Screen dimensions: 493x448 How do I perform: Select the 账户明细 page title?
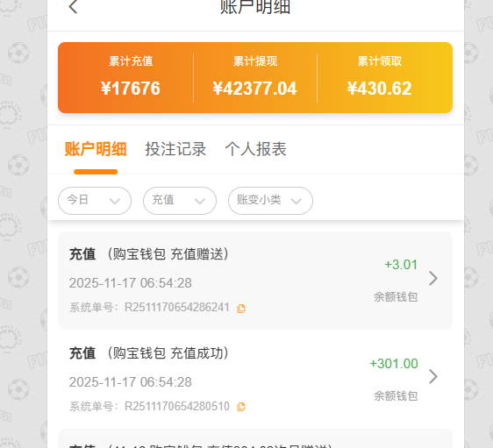tap(255, 7)
